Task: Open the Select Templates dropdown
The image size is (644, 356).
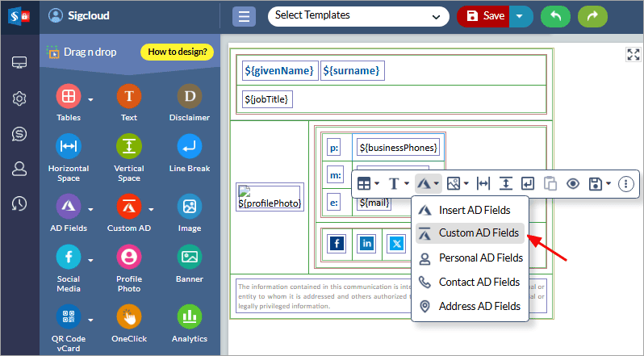Action: (358, 16)
